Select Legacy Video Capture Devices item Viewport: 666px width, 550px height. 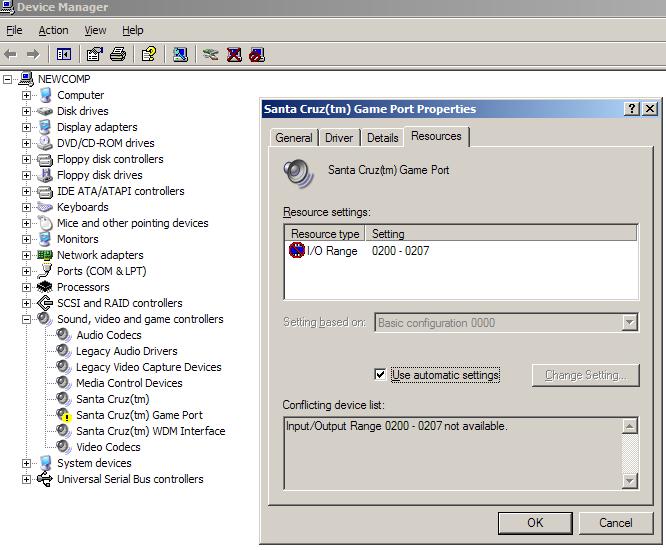click(x=149, y=367)
